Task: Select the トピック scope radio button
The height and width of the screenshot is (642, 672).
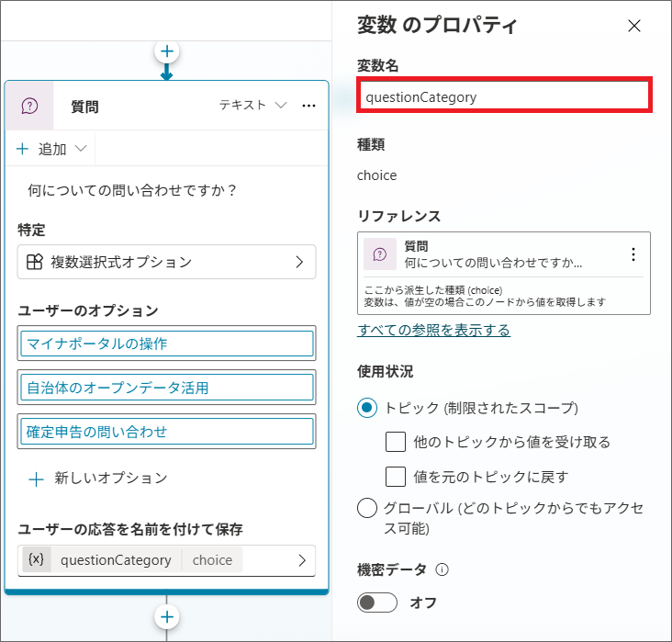Action: click(x=367, y=408)
